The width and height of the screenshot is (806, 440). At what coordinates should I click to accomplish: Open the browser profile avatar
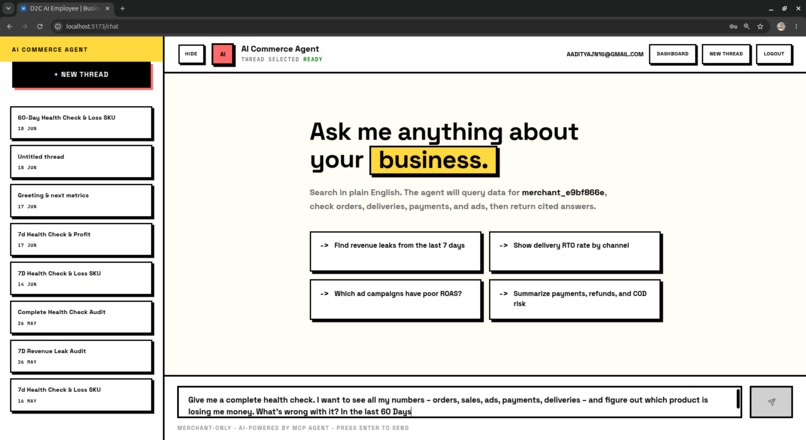click(781, 26)
